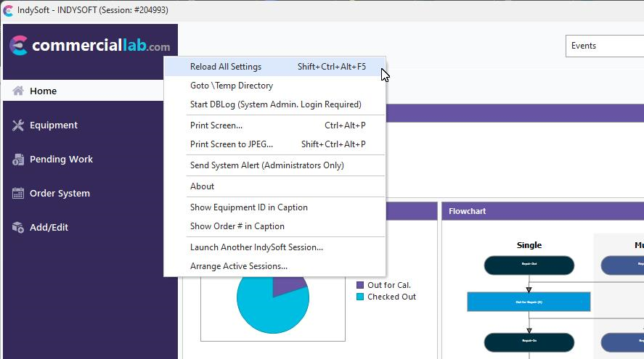Click the Home house icon in sidebar
Image resolution: width=644 pixels, height=359 pixels.
click(18, 91)
